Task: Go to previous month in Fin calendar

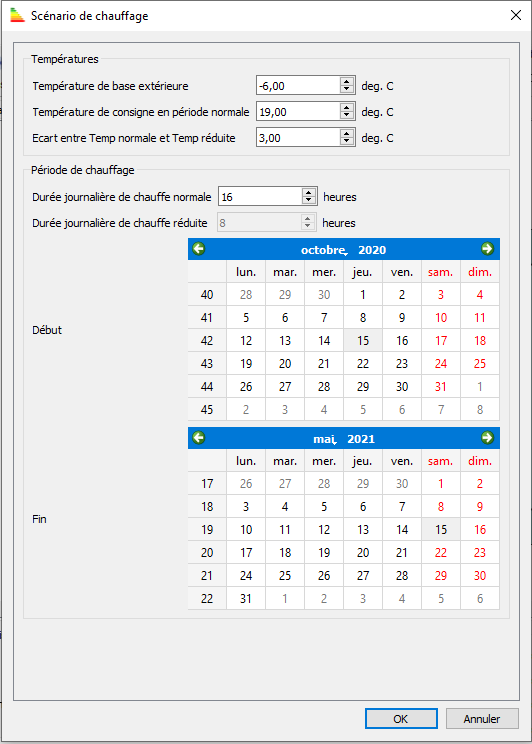Action: pyautogui.click(x=199, y=437)
